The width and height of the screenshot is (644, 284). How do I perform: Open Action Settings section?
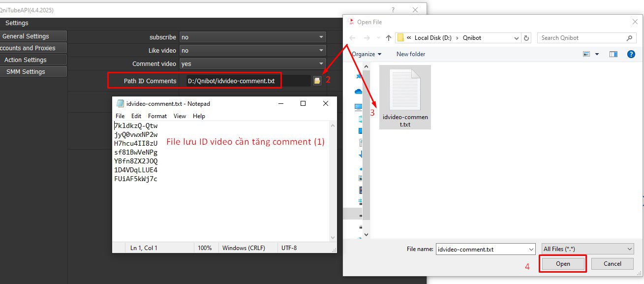point(32,60)
